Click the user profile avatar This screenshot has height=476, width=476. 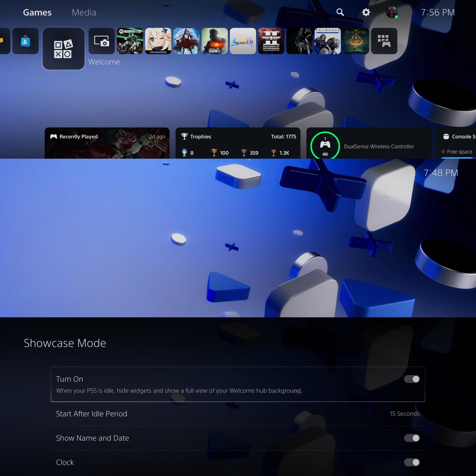point(392,12)
